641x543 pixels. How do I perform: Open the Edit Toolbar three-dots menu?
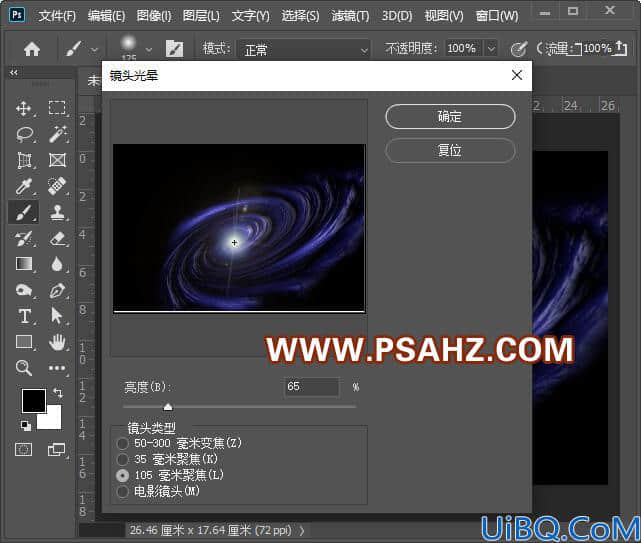pyautogui.click(x=57, y=368)
